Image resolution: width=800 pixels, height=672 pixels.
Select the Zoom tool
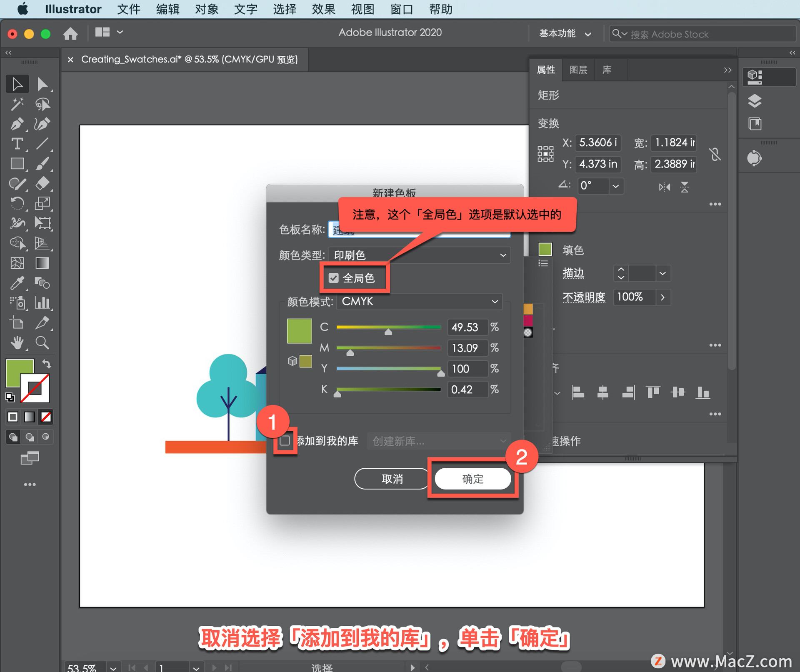pyautogui.click(x=42, y=343)
